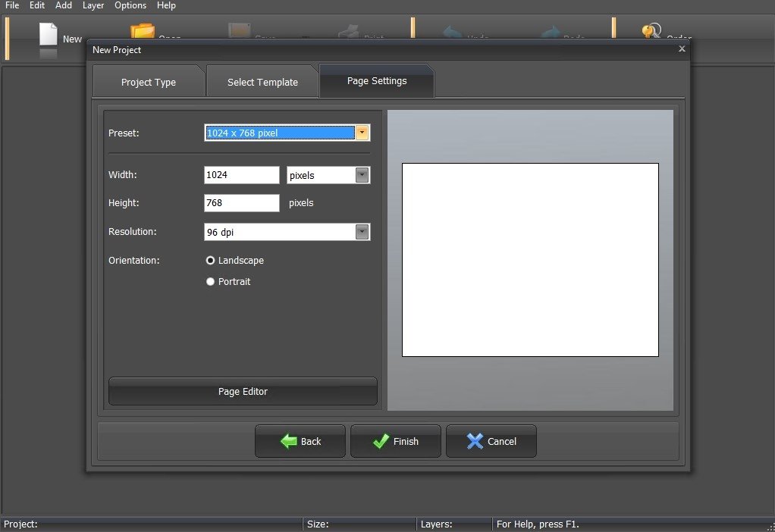This screenshot has height=532, width=775.
Task: Click the green Back arrow icon
Action: (289, 441)
